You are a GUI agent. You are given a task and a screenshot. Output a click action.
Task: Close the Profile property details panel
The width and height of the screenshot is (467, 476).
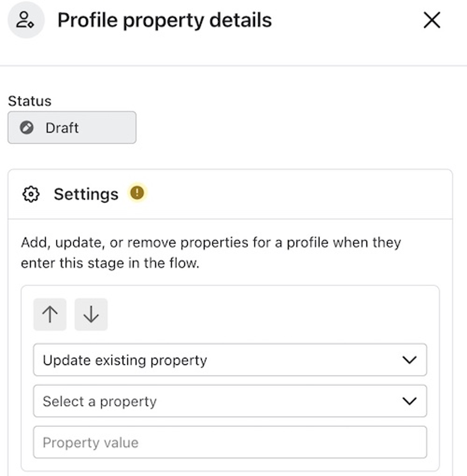pos(432,20)
